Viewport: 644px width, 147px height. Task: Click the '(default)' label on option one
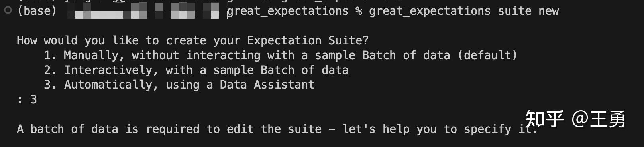click(487, 55)
